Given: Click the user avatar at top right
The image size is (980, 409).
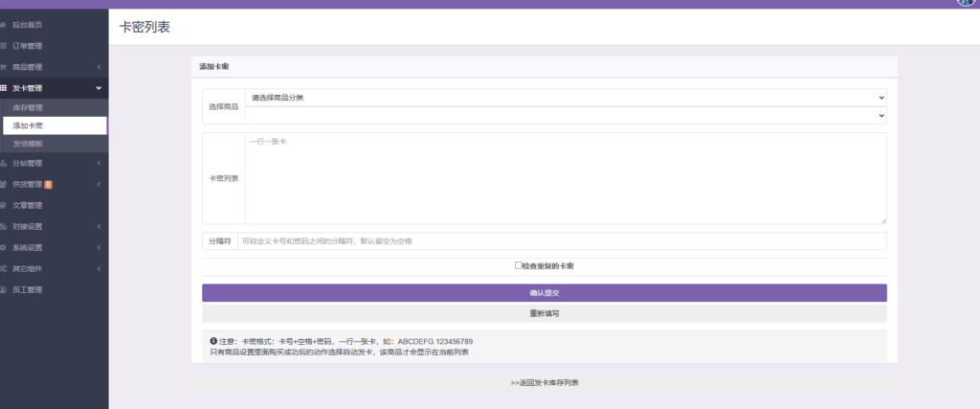Looking at the screenshot, I should point(967,2).
